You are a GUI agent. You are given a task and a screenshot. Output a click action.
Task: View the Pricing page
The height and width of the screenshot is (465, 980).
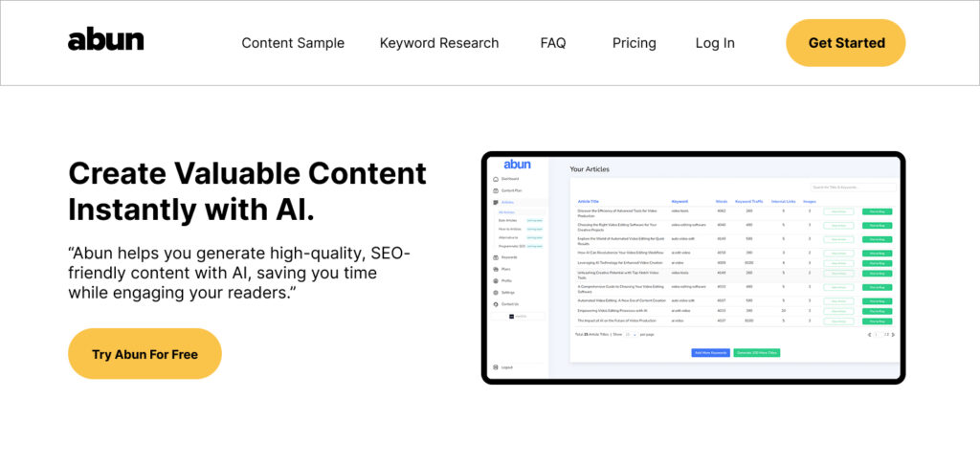point(634,43)
